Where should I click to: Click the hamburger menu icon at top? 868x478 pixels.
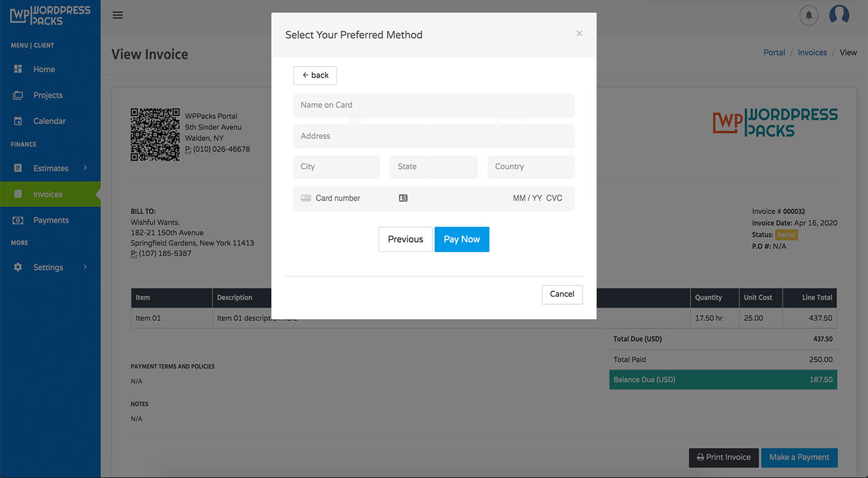(x=117, y=15)
